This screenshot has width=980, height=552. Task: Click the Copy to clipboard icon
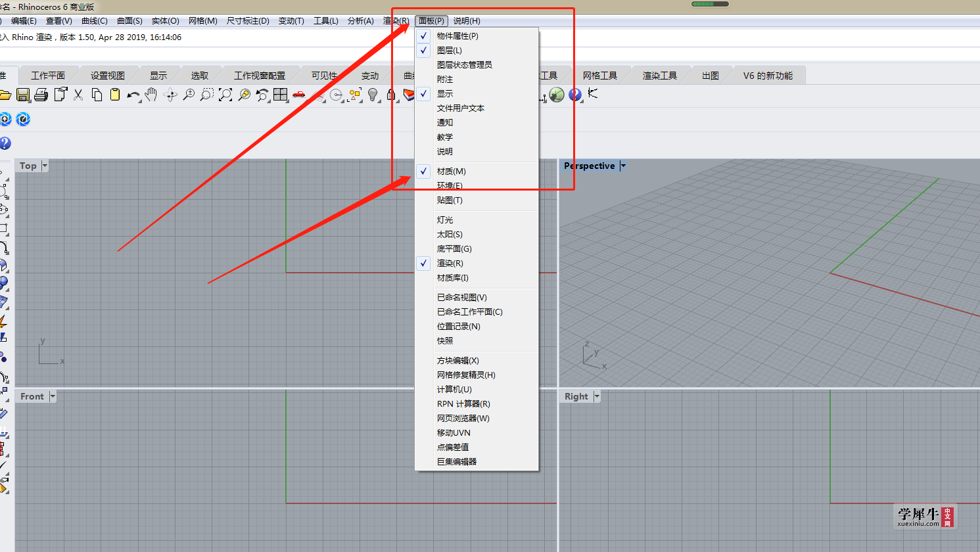tap(97, 95)
